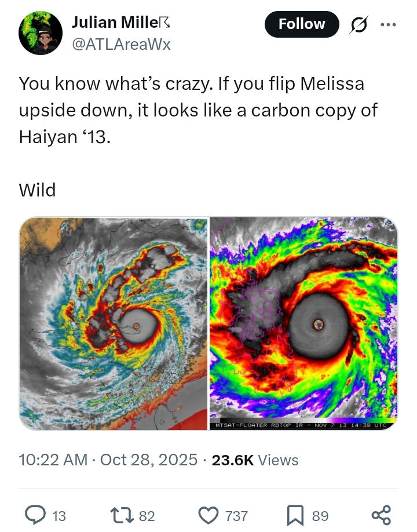The height and width of the screenshot is (532, 417).
Task: Click the Oct 28, 2025 date
Action: pyautogui.click(x=149, y=460)
